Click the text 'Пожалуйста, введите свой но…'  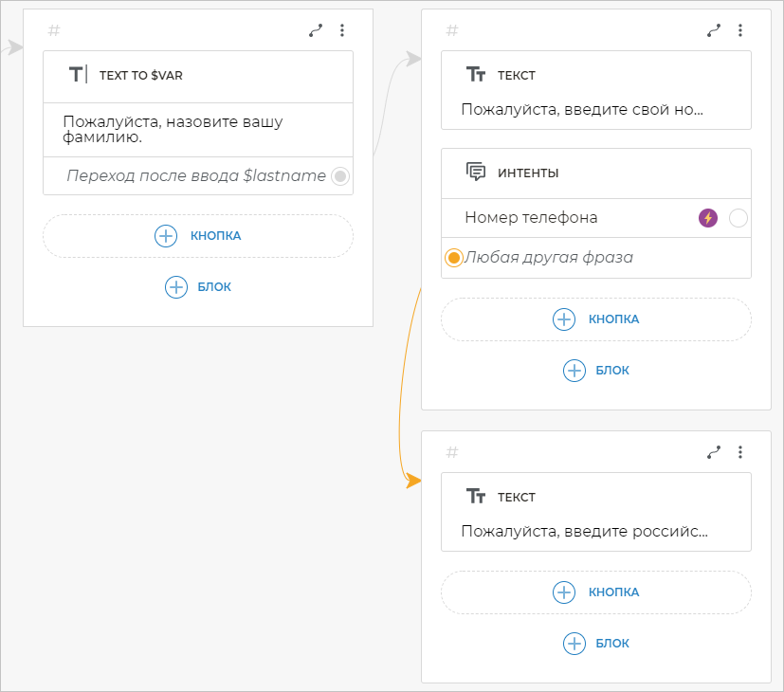point(582,109)
